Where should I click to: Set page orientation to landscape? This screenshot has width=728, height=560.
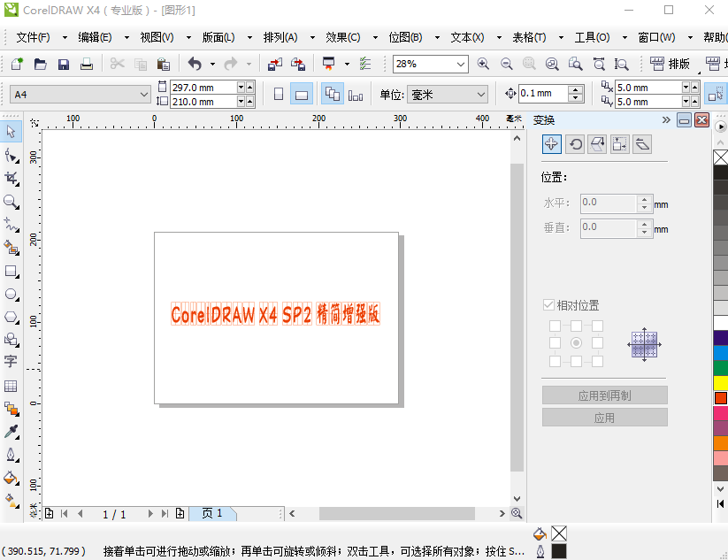pyautogui.click(x=302, y=95)
